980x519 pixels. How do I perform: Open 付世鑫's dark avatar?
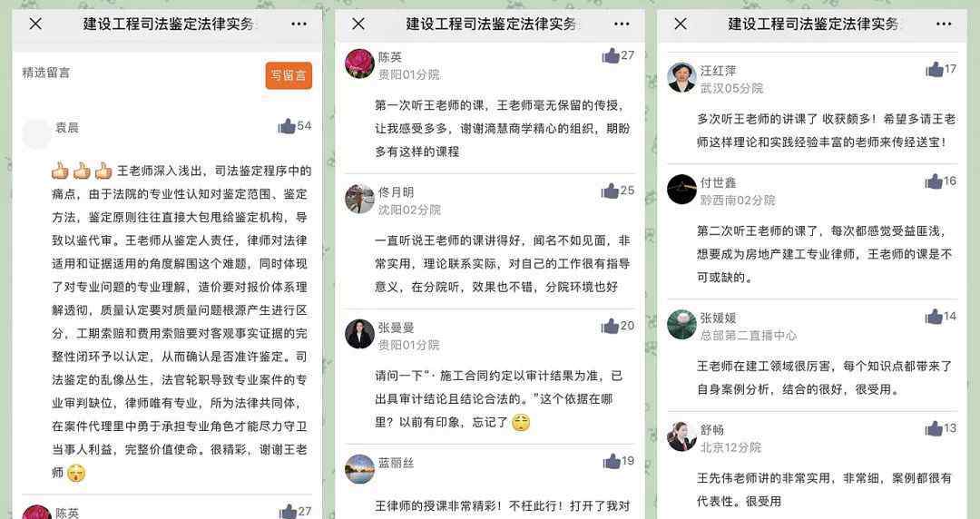681,190
